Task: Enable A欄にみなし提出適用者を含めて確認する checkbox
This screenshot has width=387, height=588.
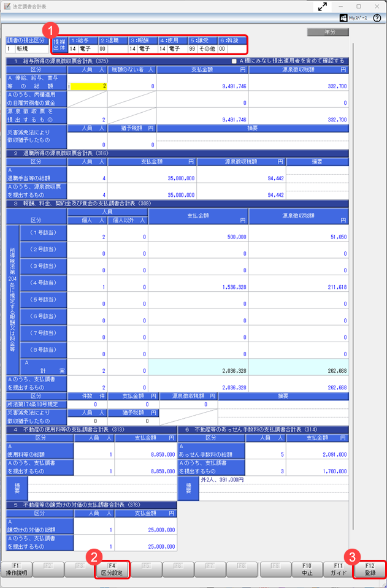Action: (234, 61)
